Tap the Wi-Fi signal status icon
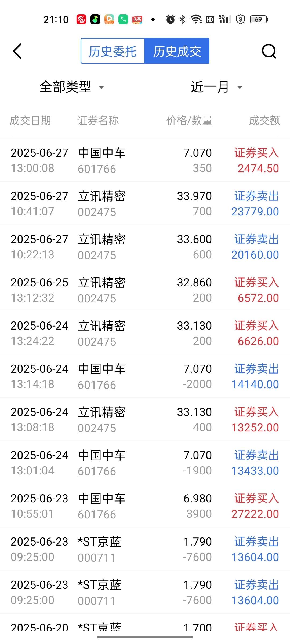 tap(196, 19)
